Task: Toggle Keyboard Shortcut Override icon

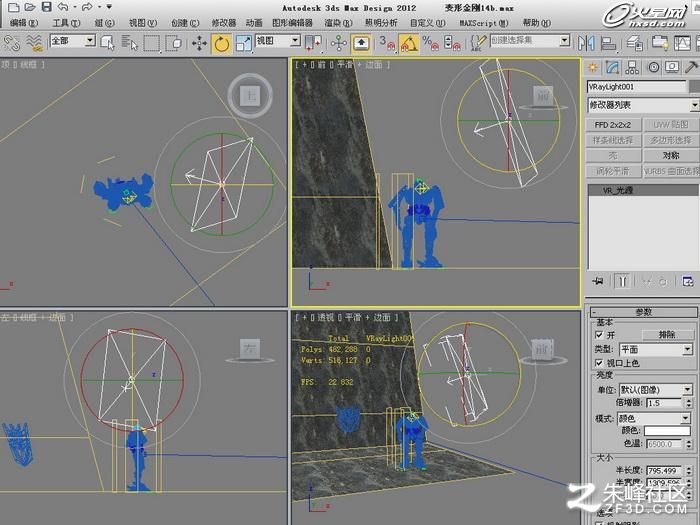Action: pos(361,43)
